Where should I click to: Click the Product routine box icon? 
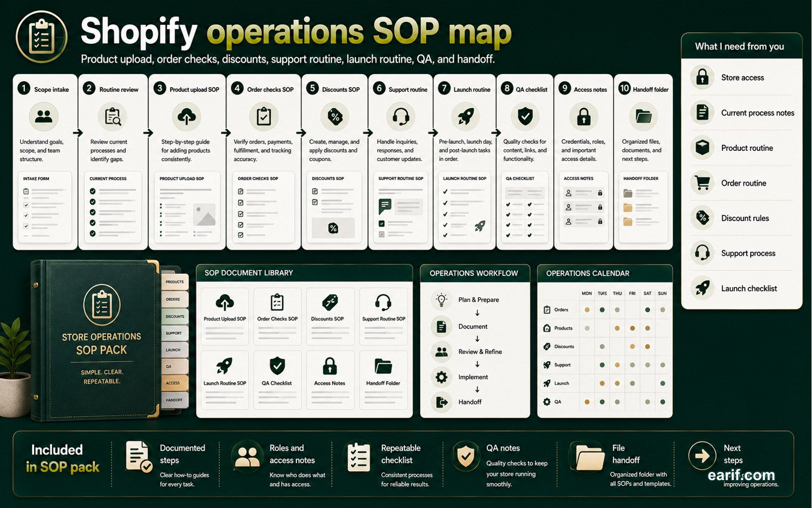(x=702, y=147)
